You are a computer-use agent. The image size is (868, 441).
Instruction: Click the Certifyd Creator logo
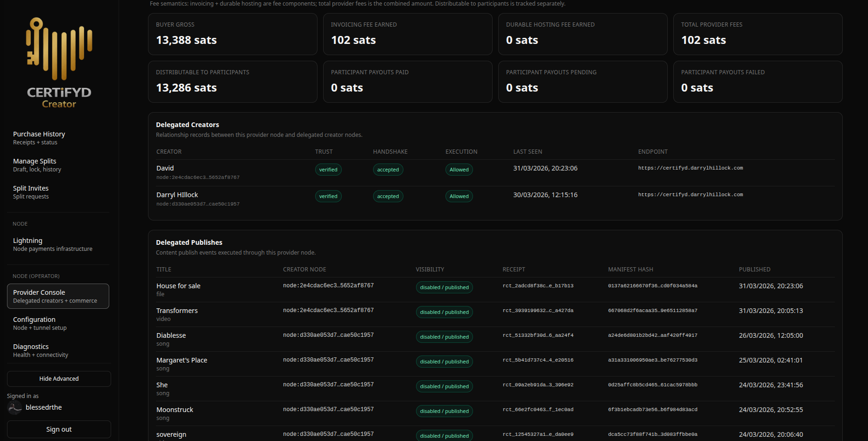coord(59,63)
